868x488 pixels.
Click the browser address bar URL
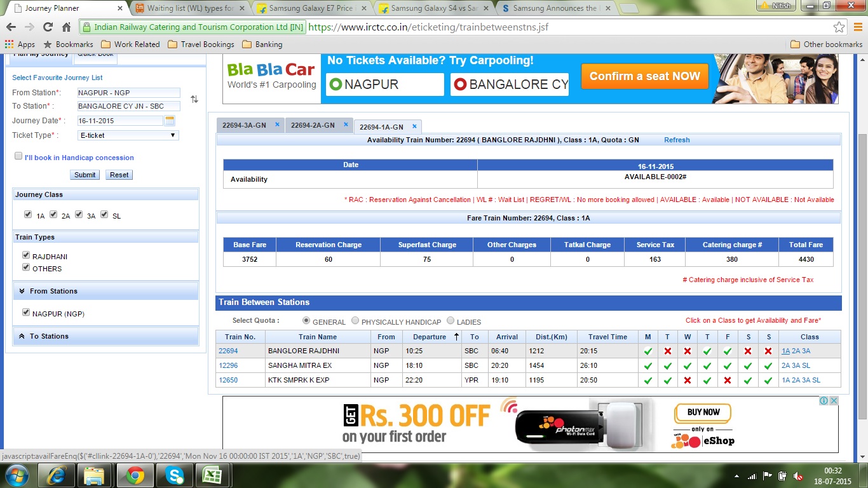point(428,27)
